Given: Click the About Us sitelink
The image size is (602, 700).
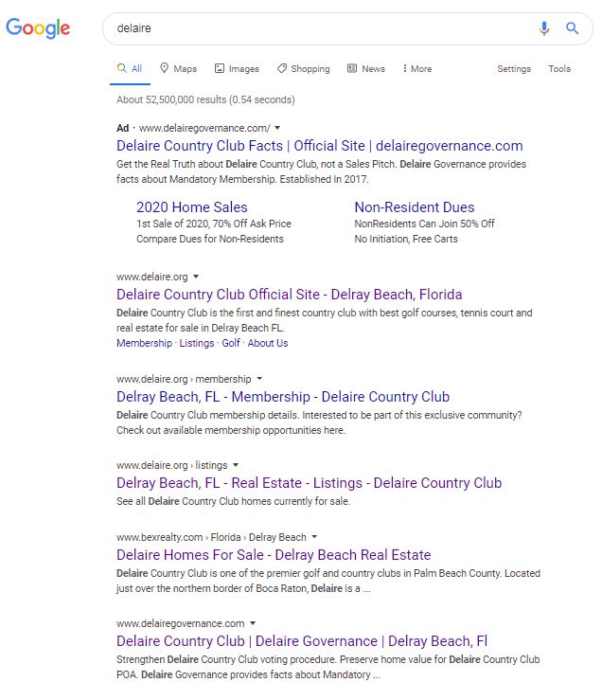Looking at the screenshot, I should (268, 343).
